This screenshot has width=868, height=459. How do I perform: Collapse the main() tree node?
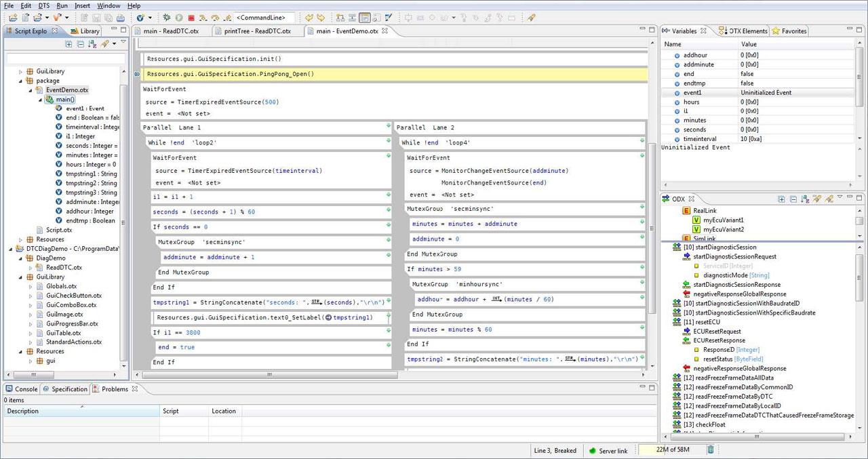click(x=40, y=100)
